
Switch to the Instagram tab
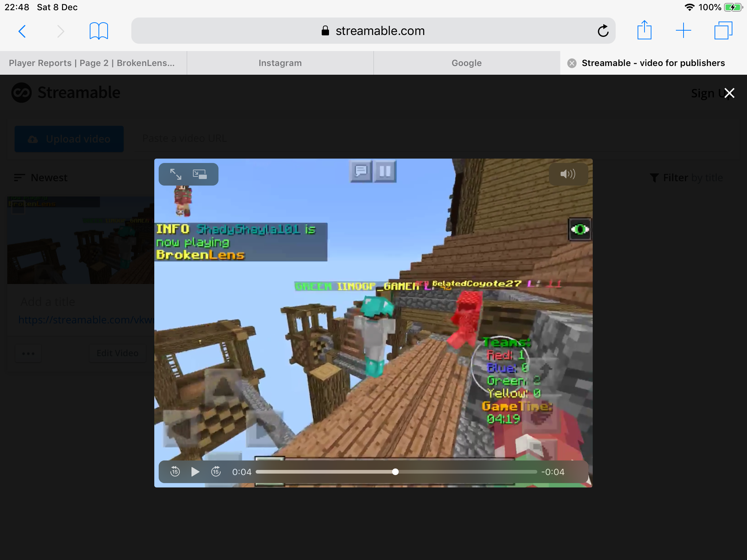pyautogui.click(x=280, y=63)
